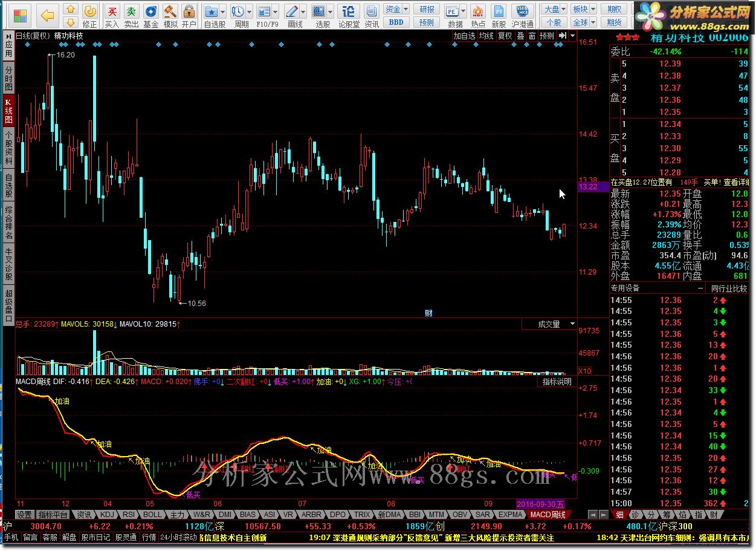Screen dimensions: 756x551
Task: Click the 同行业比较 label
Action: click(729, 289)
